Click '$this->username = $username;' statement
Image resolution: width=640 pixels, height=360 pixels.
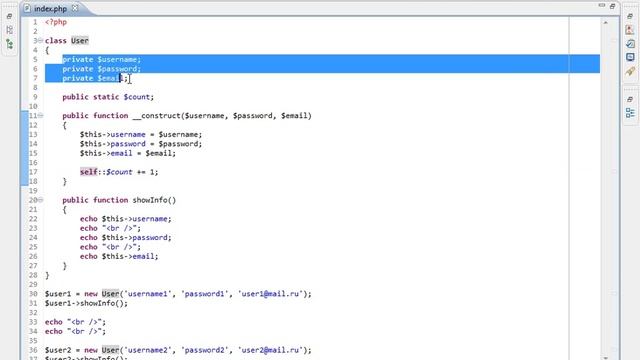[141, 135]
